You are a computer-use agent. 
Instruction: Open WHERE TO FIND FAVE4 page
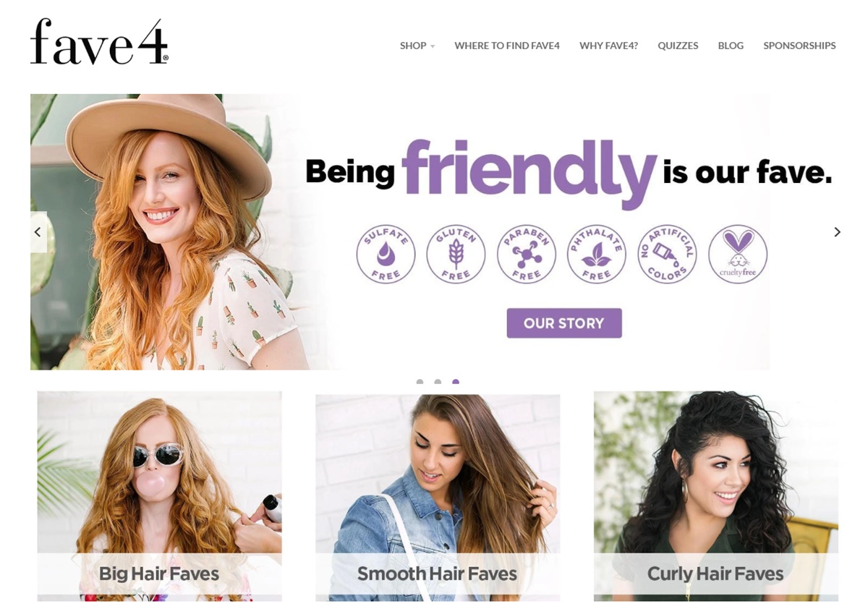(x=507, y=46)
